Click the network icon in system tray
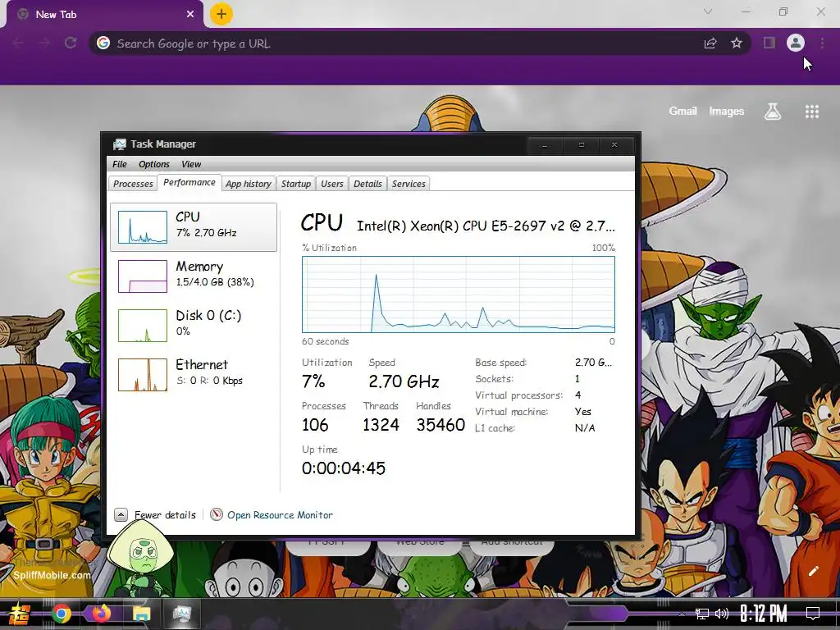 point(702,614)
